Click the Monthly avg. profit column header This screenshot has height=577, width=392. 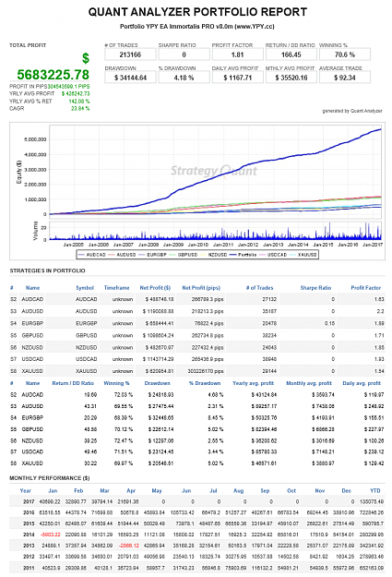[x=309, y=383]
